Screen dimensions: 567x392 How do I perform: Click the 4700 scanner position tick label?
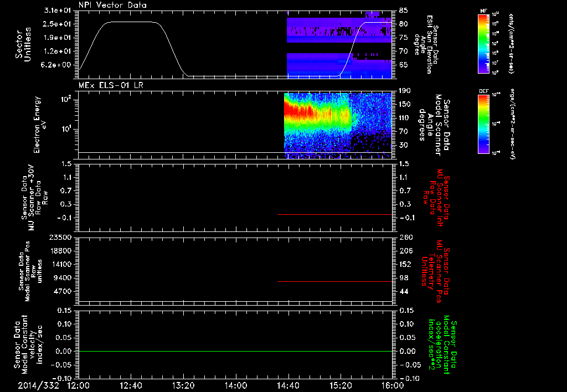click(x=63, y=291)
